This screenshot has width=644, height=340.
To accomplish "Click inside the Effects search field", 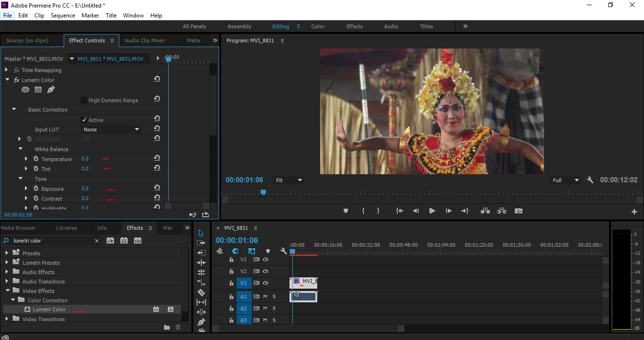I will 52,241.
